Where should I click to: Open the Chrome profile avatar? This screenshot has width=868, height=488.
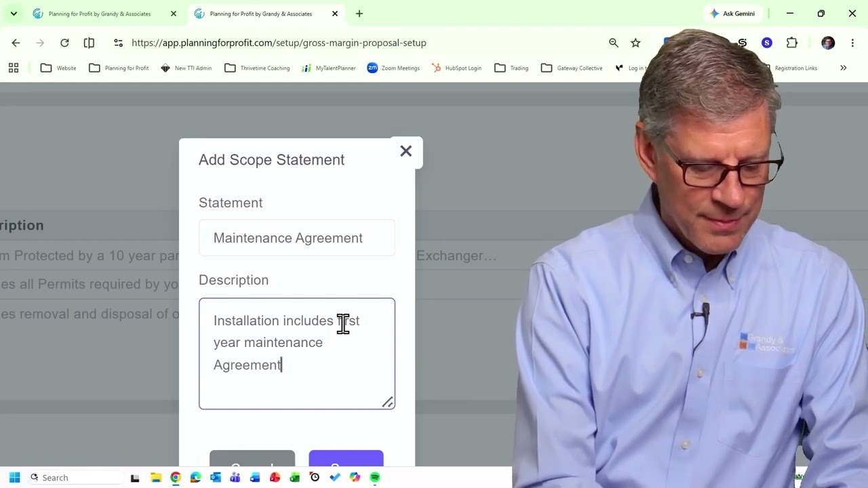point(828,43)
